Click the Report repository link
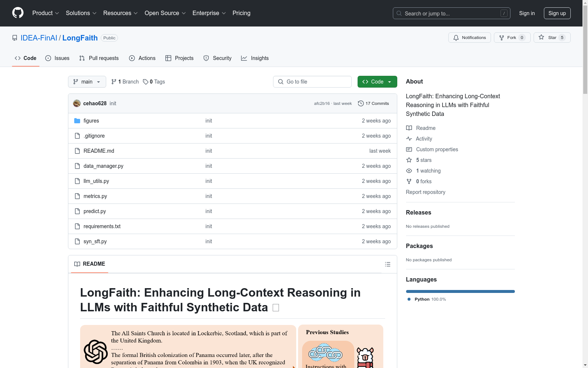This screenshot has height=368, width=588. (426, 192)
